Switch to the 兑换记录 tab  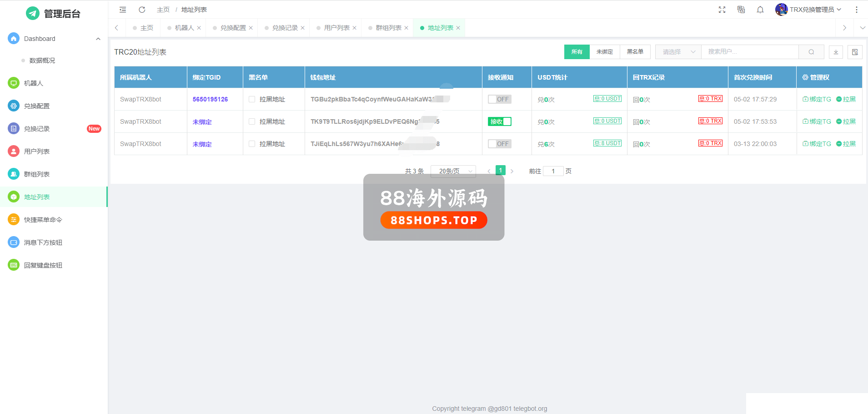point(285,28)
